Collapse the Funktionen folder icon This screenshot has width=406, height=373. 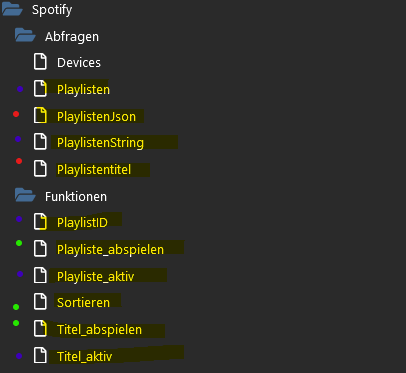pyautogui.click(x=25, y=195)
